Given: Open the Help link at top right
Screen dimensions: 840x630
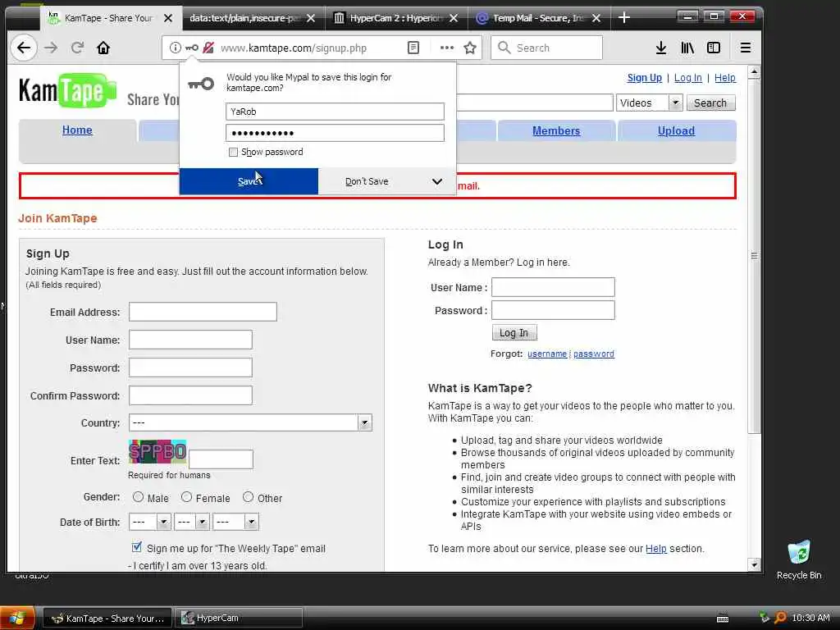Looking at the screenshot, I should pos(725,78).
